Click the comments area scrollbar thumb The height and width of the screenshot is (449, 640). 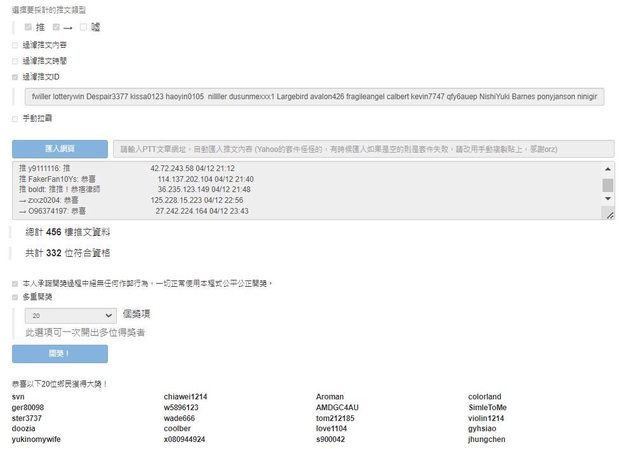[608, 184]
